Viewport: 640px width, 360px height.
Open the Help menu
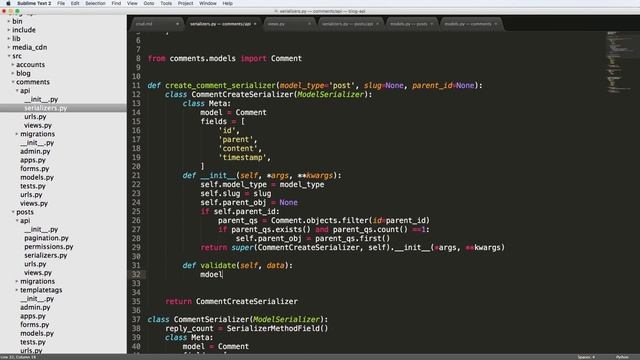227,3
